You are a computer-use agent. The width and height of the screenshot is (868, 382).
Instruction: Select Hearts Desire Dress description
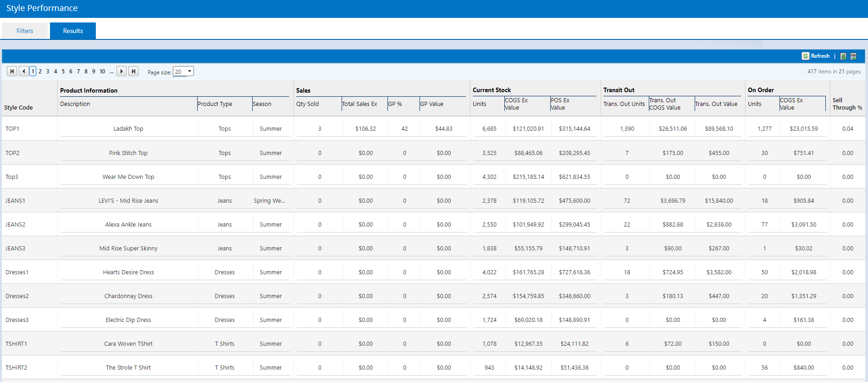pyautogui.click(x=128, y=272)
